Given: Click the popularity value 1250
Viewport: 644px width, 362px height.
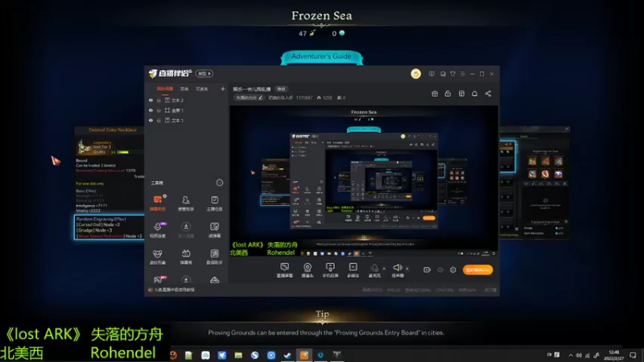Looking at the screenshot, I should pyautogui.click(x=328, y=97).
